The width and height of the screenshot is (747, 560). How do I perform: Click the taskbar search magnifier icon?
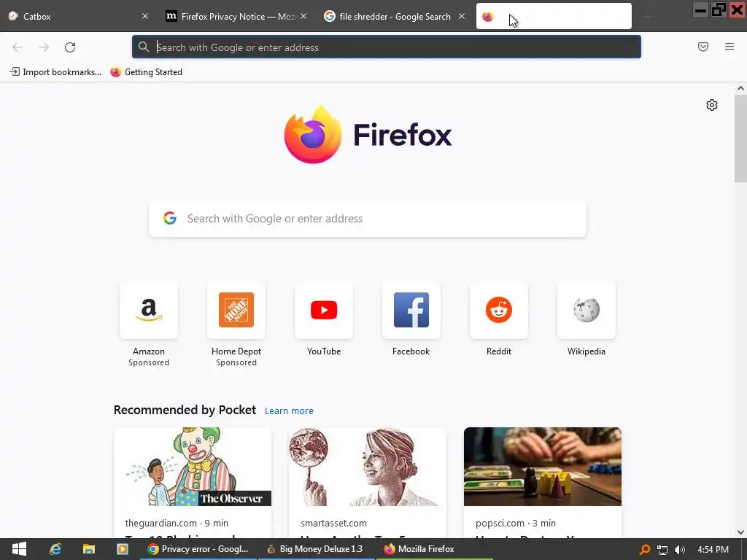click(645, 550)
